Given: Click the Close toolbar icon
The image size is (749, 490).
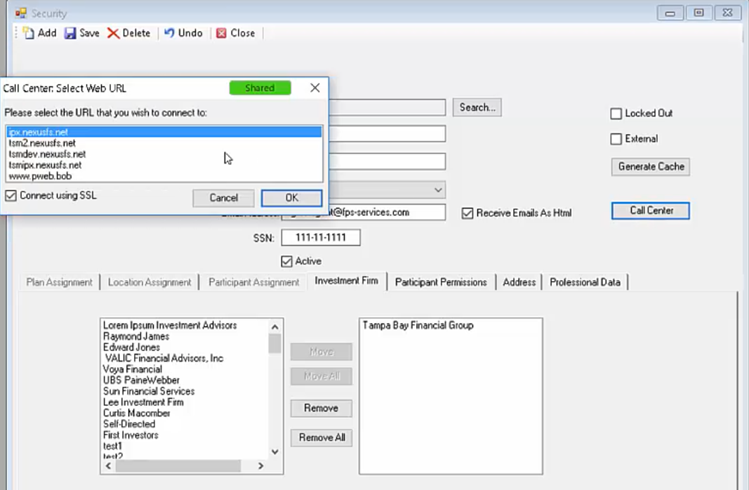Looking at the screenshot, I should pyautogui.click(x=221, y=33).
